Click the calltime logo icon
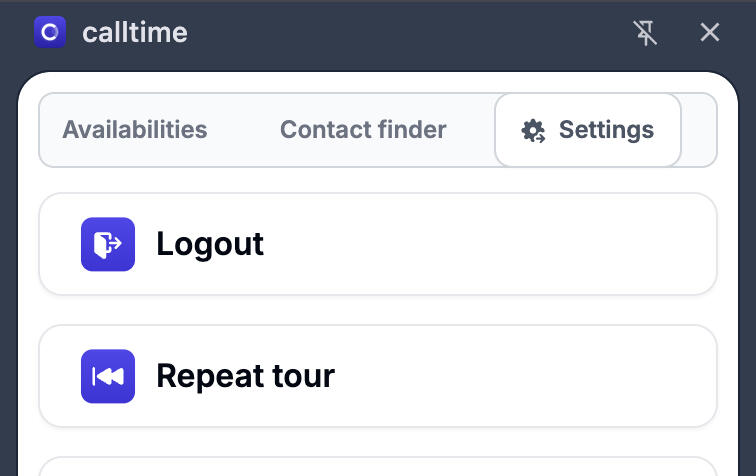This screenshot has height=476, width=756. (50, 32)
